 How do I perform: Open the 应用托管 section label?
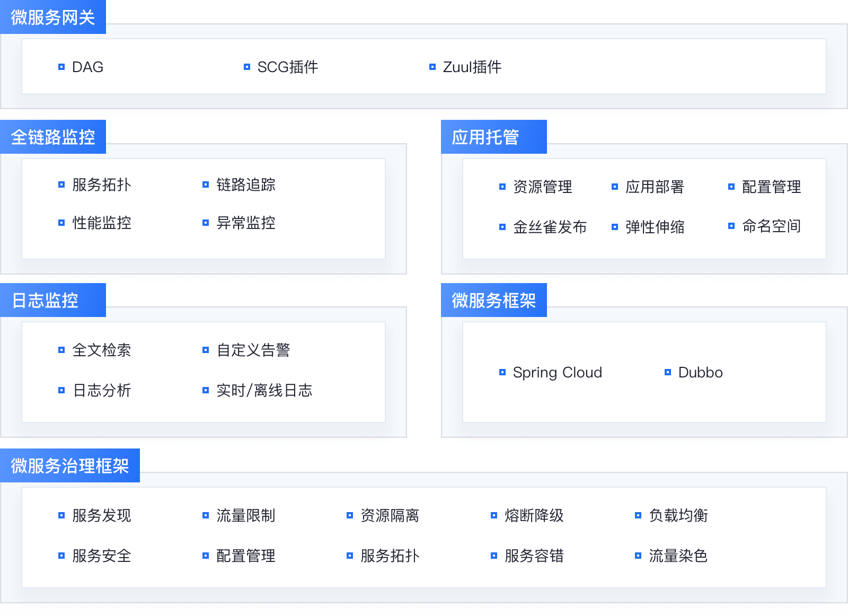coord(485,137)
